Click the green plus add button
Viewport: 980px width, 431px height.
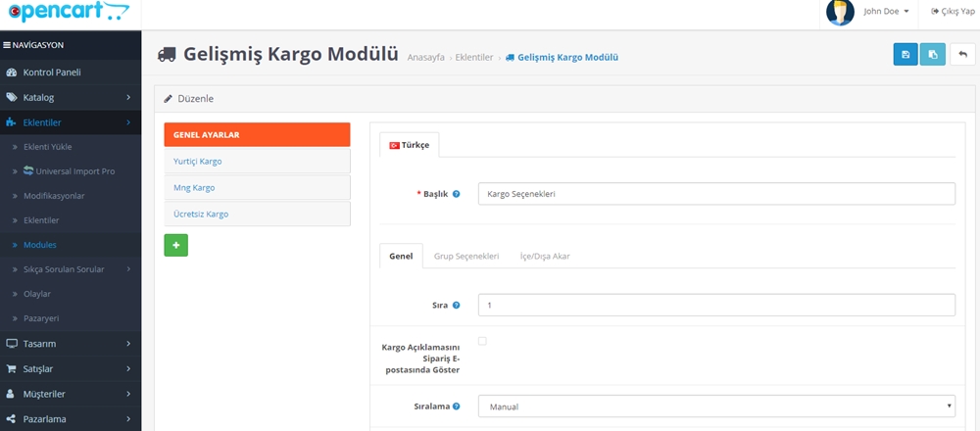pos(176,246)
